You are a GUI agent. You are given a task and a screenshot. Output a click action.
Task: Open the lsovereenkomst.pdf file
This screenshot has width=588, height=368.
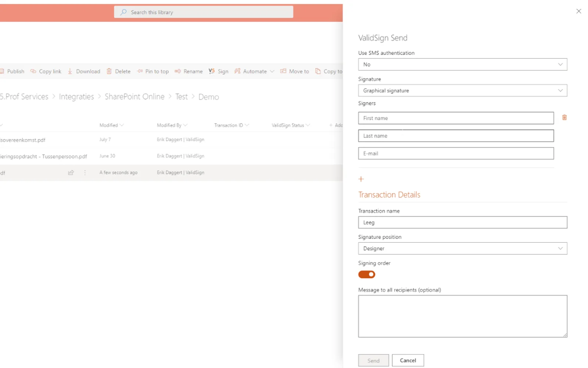(x=23, y=140)
